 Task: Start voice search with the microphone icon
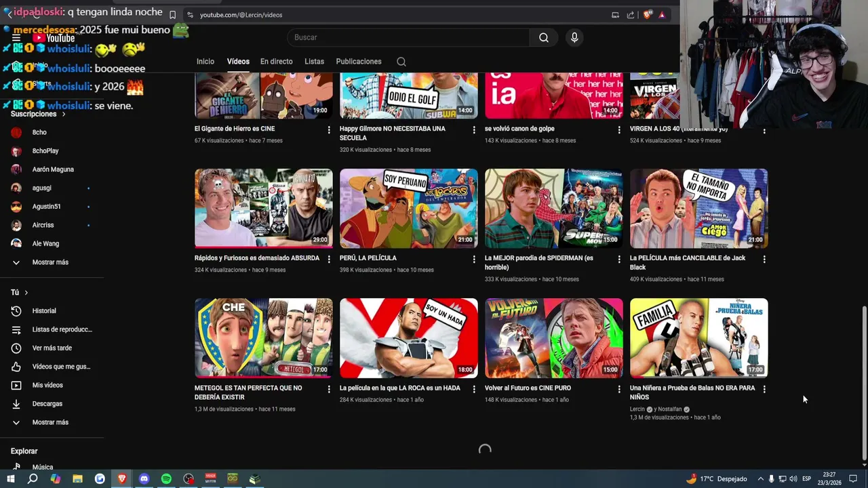tap(574, 37)
